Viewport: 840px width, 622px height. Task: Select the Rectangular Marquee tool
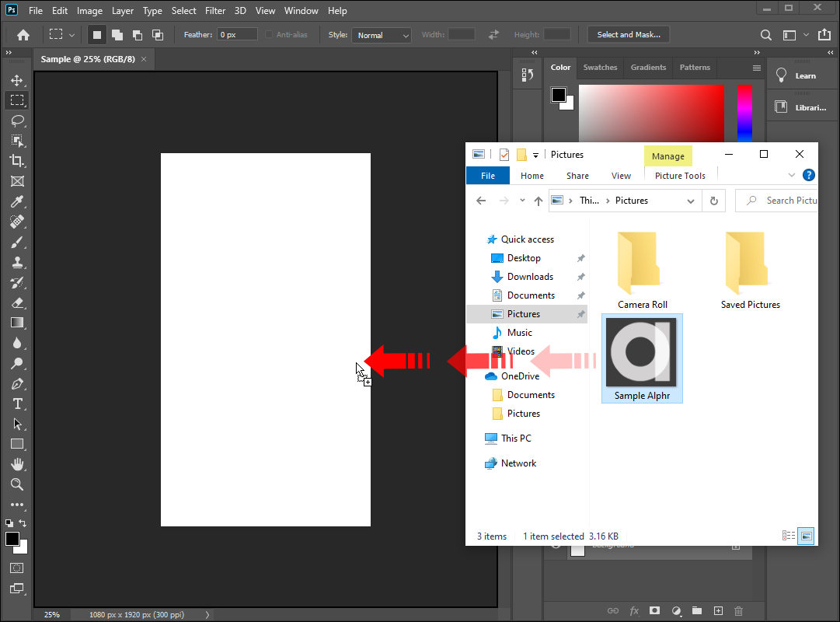pos(17,100)
